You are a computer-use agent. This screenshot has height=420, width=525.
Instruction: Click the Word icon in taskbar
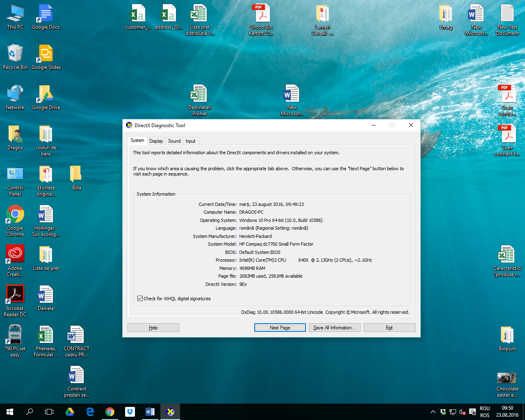pyautogui.click(x=150, y=412)
